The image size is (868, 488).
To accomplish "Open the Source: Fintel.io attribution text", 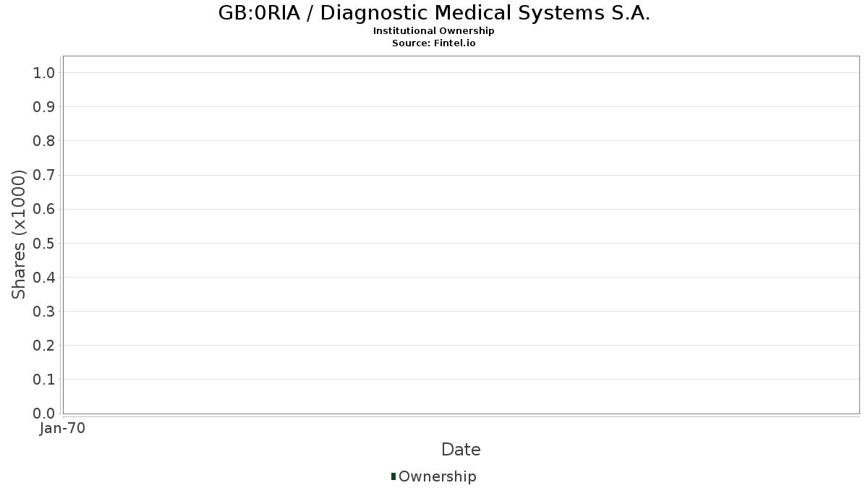I will tap(433, 43).
